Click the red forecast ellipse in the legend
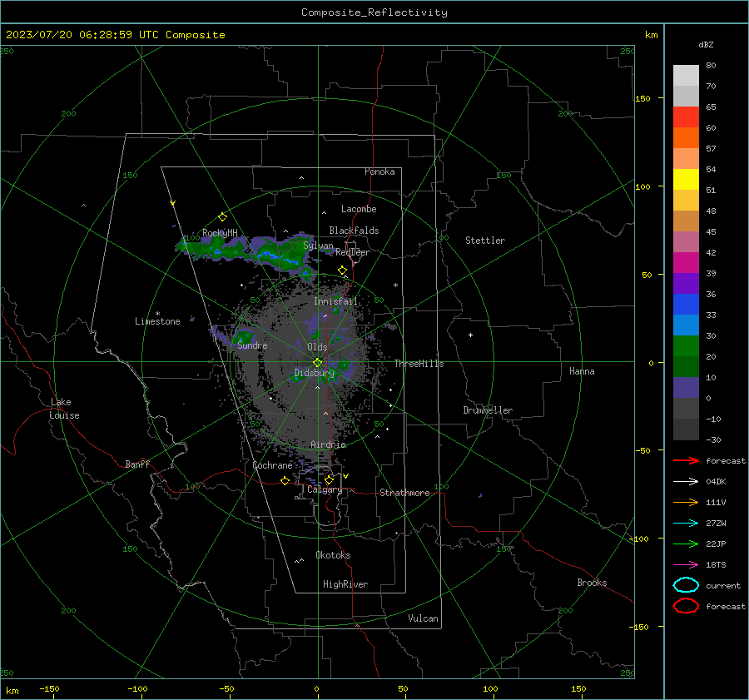749x700 pixels. pyautogui.click(x=686, y=606)
